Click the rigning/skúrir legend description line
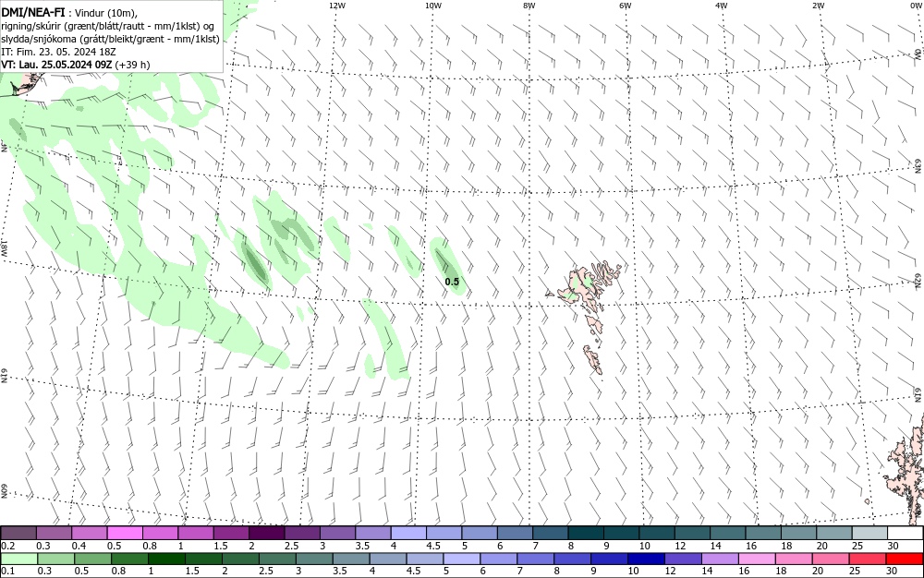Image resolution: width=924 pixels, height=578 pixels. tap(108, 27)
